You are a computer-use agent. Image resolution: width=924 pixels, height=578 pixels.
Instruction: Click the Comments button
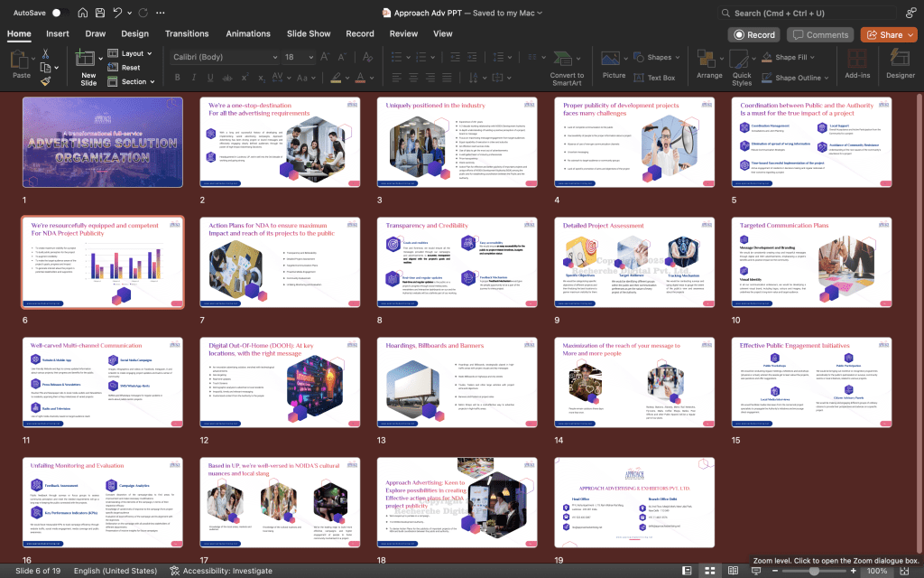tap(819, 34)
